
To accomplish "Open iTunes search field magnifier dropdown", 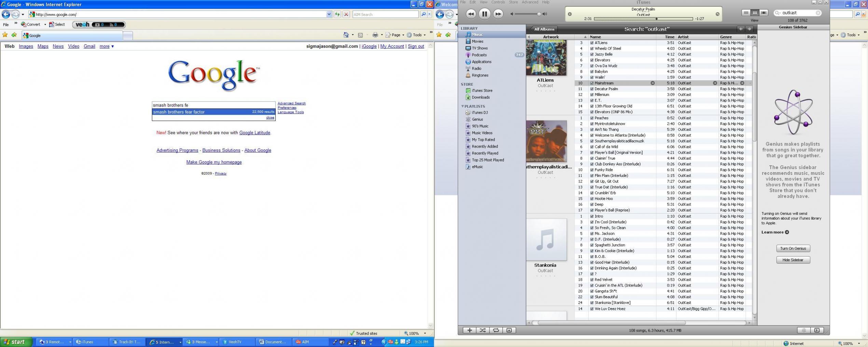I will [x=778, y=13].
